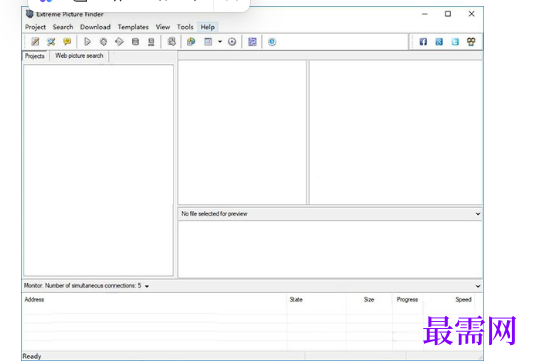Click the purple settings list icon
The width and height of the screenshot is (535, 362).
pyautogui.click(x=252, y=42)
